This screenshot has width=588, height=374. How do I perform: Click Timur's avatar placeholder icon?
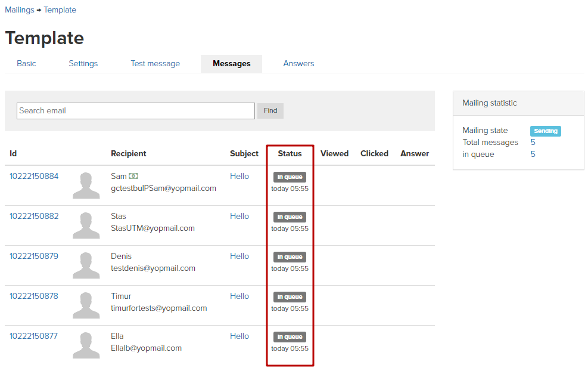click(86, 305)
